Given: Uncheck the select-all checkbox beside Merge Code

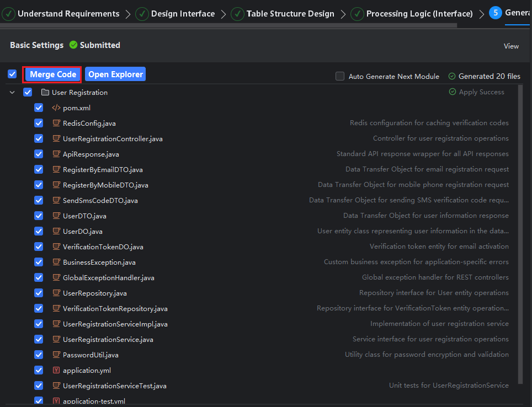Looking at the screenshot, I should [12, 74].
